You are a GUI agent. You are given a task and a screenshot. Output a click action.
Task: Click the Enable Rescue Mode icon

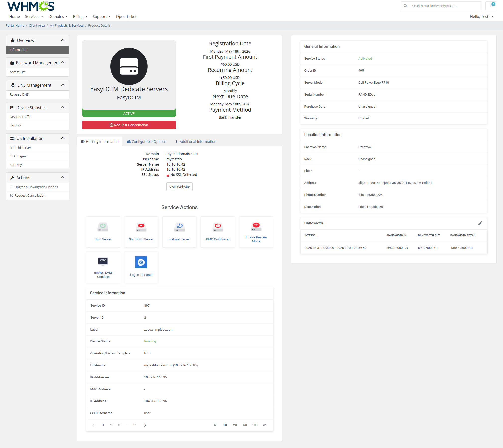[x=256, y=226]
